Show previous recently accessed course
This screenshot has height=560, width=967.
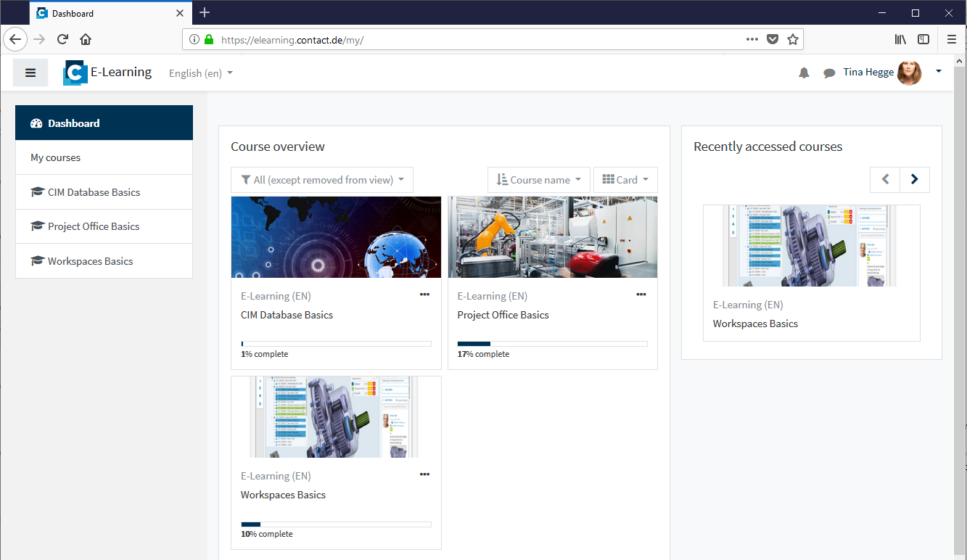click(x=885, y=179)
